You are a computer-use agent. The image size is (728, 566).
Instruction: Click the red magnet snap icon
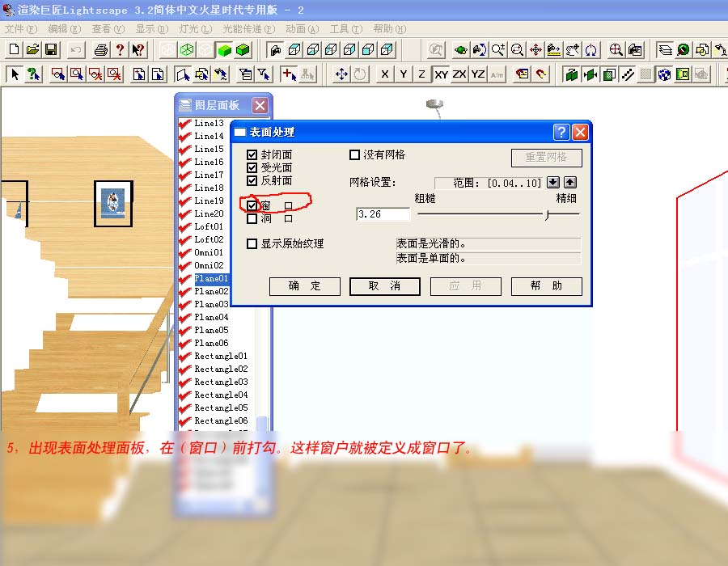541,74
